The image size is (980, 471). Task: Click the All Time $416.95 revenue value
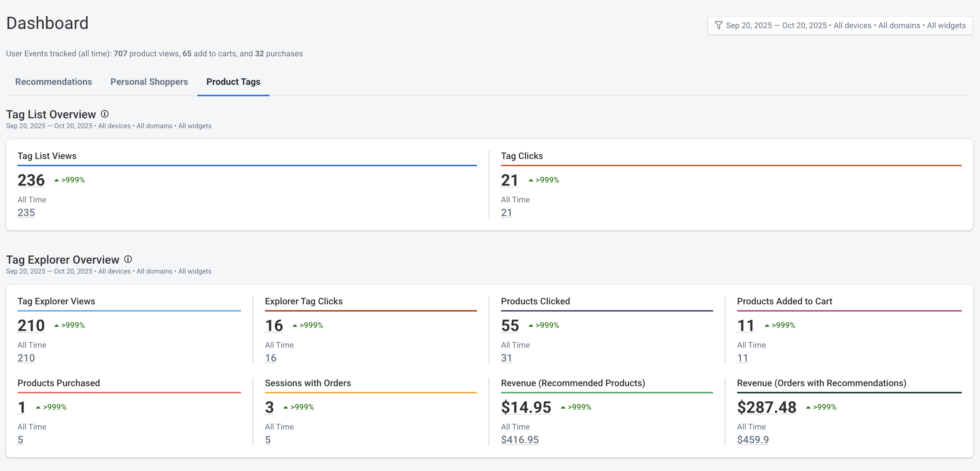pyautogui.click(x=520, y=439)
